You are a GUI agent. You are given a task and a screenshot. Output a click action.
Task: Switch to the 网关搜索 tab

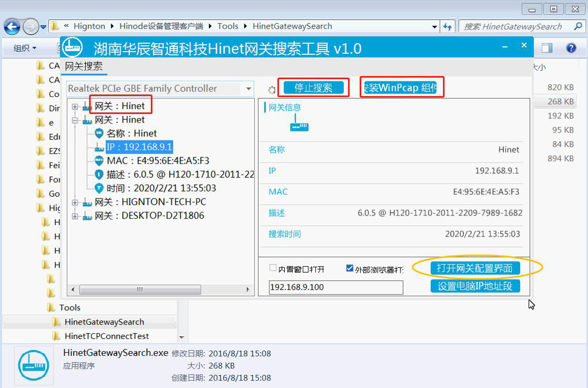(83, 67)
